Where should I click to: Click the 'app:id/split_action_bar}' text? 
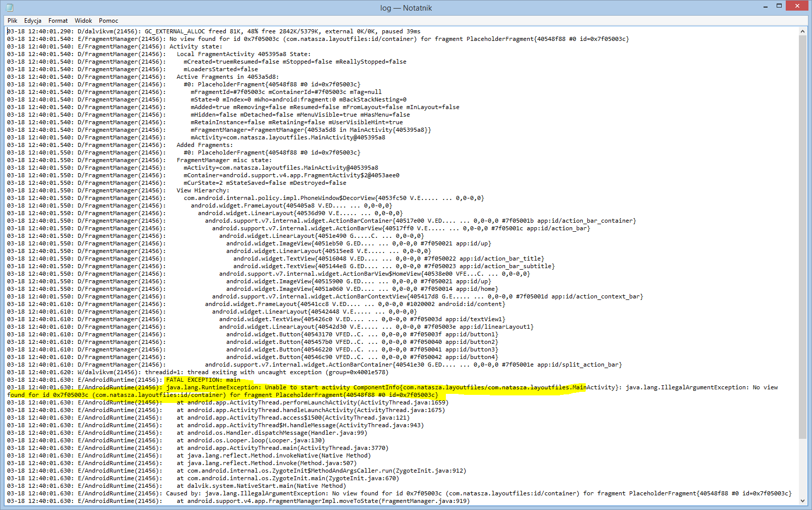coord(580,365)
